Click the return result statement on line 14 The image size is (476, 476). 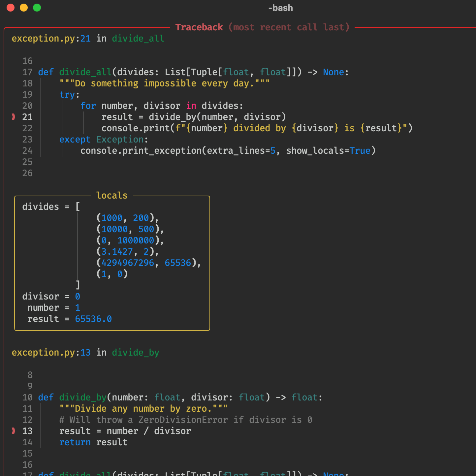tap(93, 442)
